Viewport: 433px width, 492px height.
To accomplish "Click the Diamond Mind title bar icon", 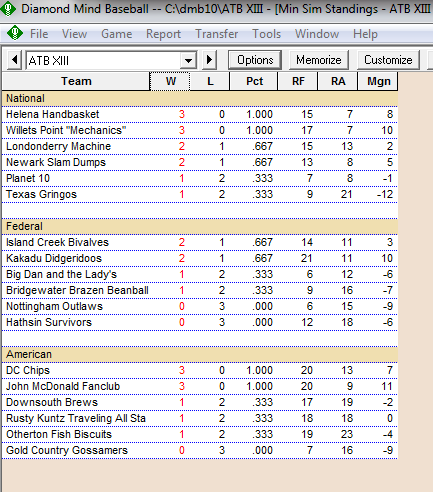I will [x=8, y=9].
